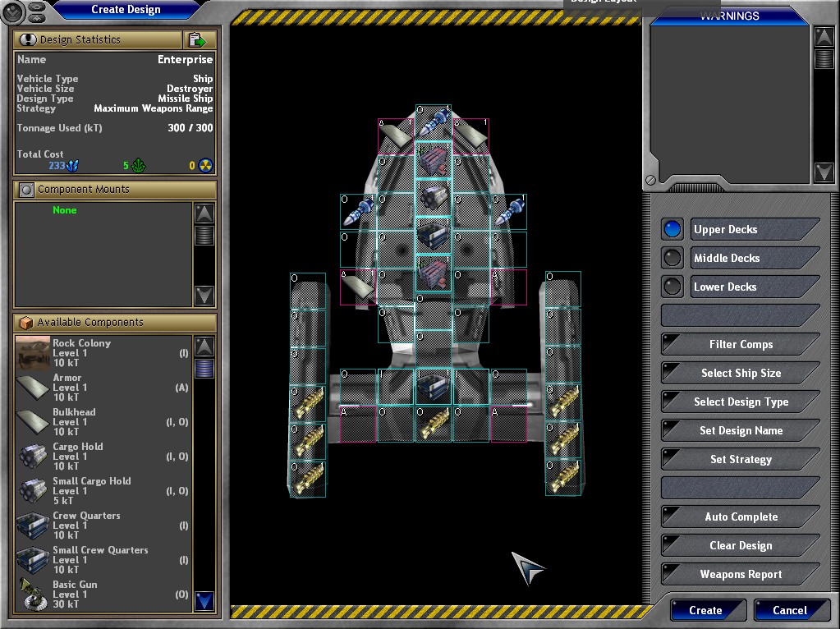
Task: Open Select Ship Size menu
Action: click(x=740, y=373)
